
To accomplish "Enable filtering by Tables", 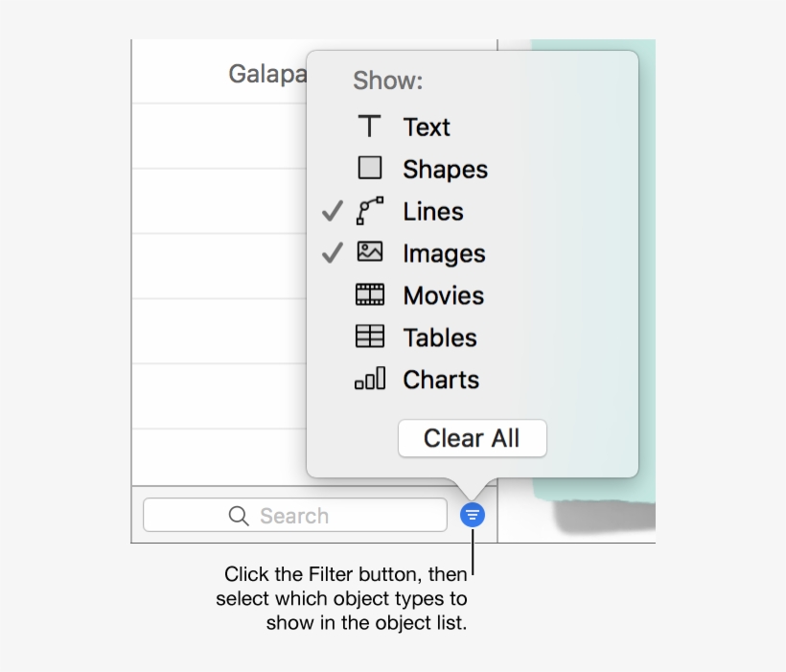I will pyautogui.click(x=439, y=336).
